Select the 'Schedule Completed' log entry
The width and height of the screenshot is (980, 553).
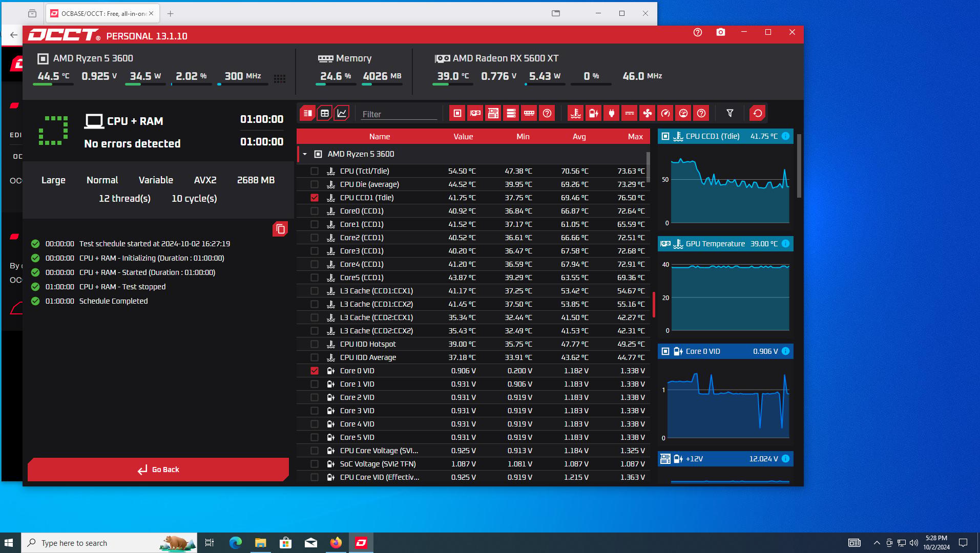point(113,301)
